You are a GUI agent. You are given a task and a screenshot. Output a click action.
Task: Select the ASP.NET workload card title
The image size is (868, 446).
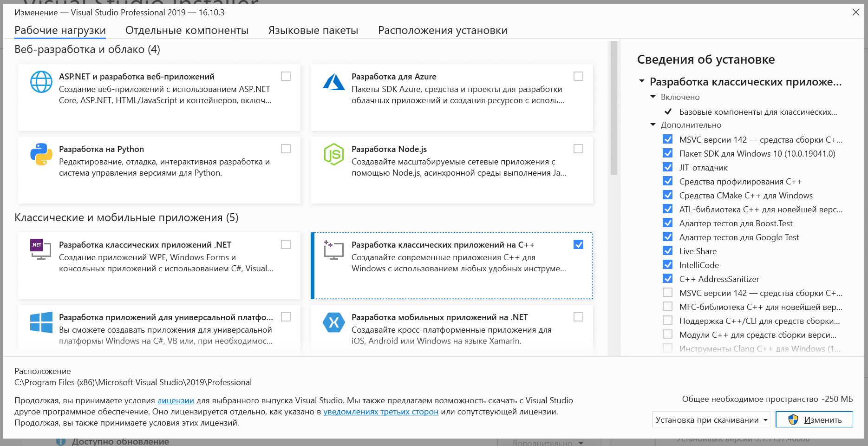tap(137, 77)
